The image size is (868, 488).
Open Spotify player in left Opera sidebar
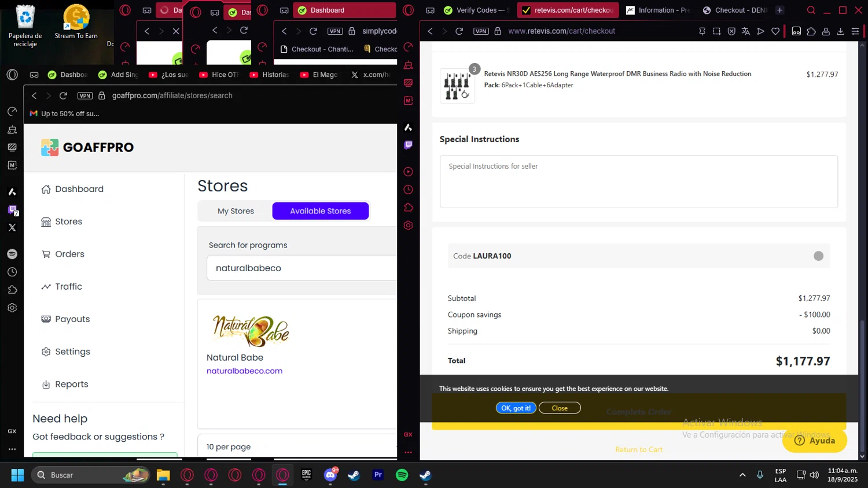12,254
